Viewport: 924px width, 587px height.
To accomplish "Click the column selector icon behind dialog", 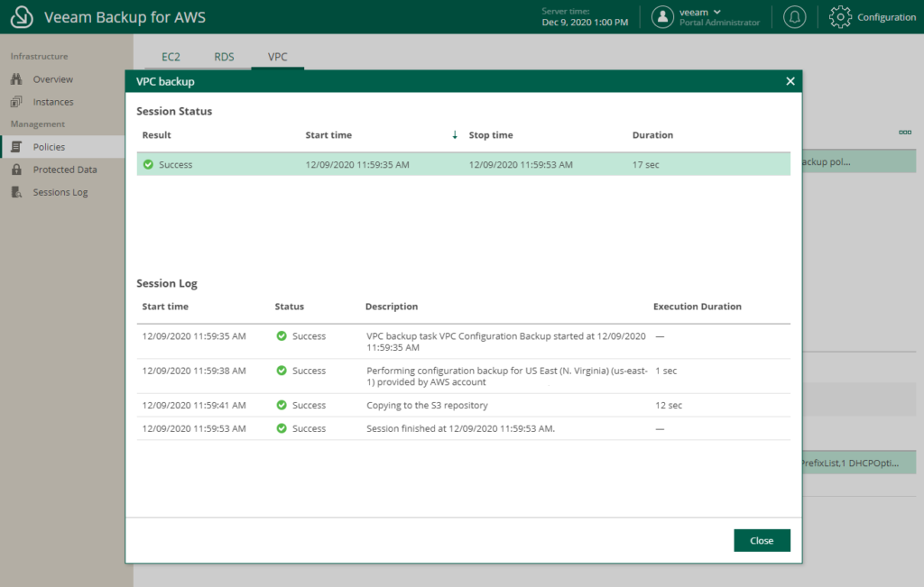I will coord(905,133).
